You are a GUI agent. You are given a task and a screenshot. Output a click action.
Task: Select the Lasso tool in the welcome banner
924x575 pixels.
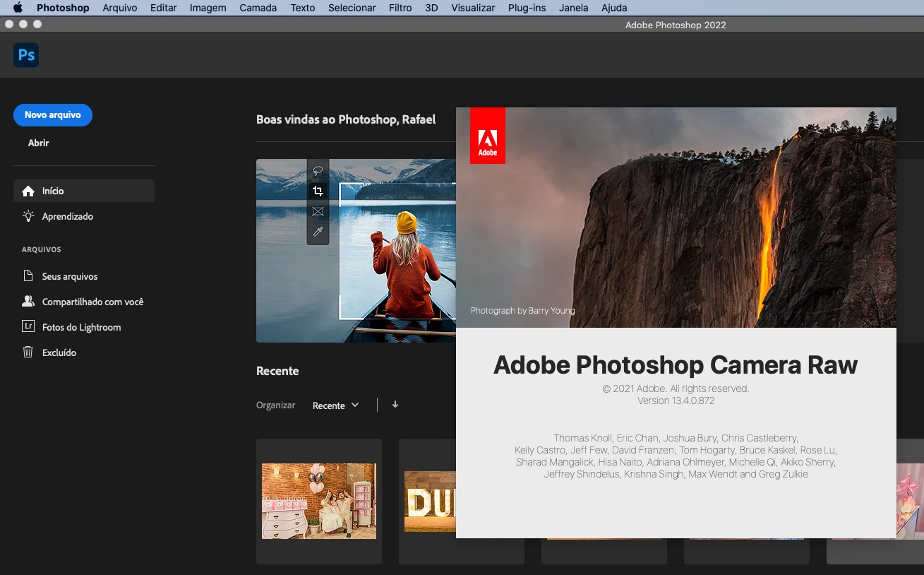click(x=318, y=170)
